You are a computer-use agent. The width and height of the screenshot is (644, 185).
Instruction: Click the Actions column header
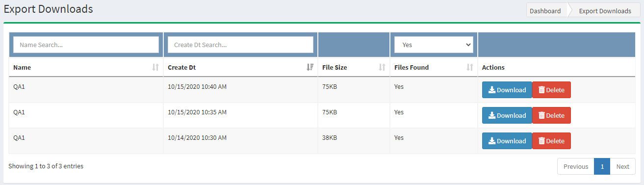493,67
